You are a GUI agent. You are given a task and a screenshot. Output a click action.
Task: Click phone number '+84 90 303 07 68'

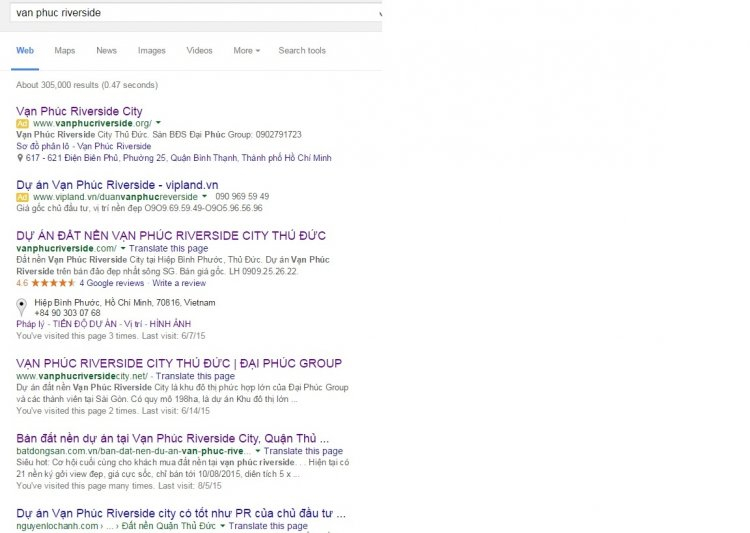[67, 313]
